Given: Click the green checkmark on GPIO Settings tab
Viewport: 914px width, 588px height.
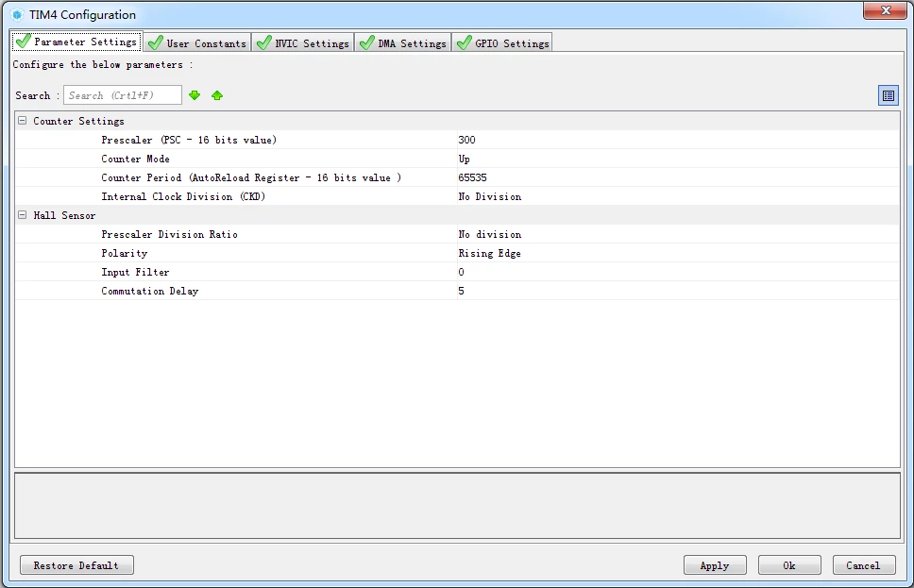Looking at the screenshot, I should pyautogui.click(x=464, y=42).
